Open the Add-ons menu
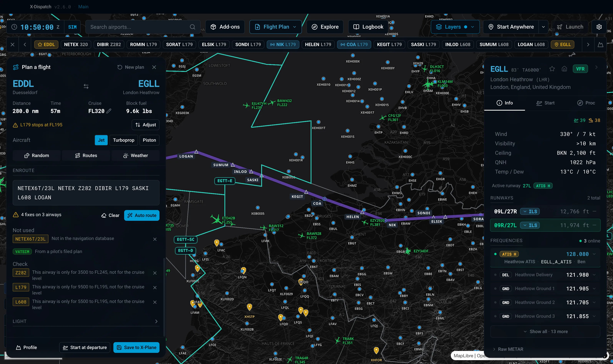Image resolution: width=613 pixels, height=364 pixels. pyautogui.click(x=225, y=27)
